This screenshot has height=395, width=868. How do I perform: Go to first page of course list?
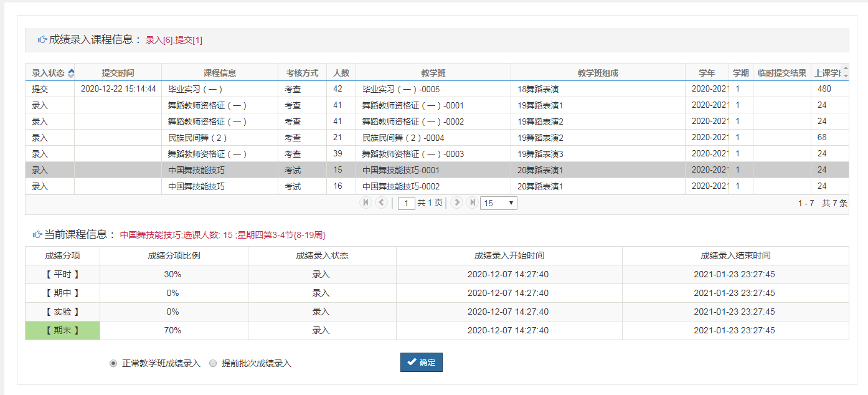366,202
